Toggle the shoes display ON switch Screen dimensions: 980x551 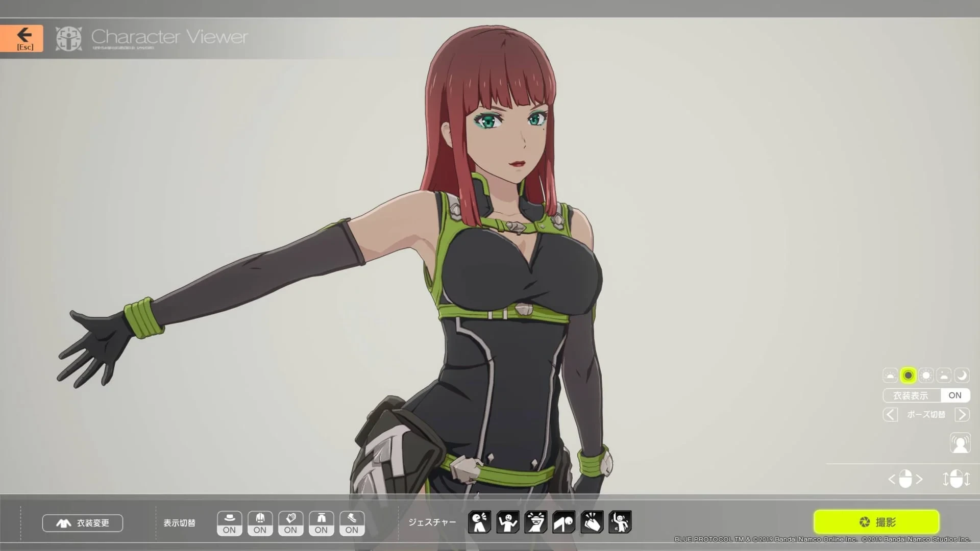point(352,523)
